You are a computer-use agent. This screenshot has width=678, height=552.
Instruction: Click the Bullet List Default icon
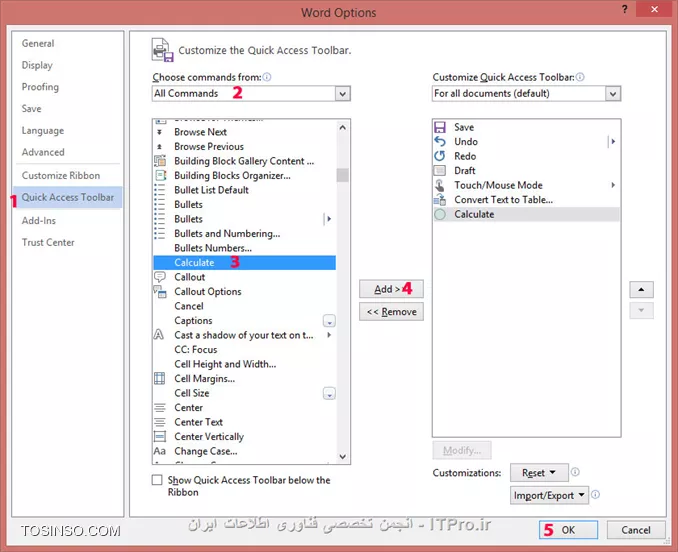point(160,190)
